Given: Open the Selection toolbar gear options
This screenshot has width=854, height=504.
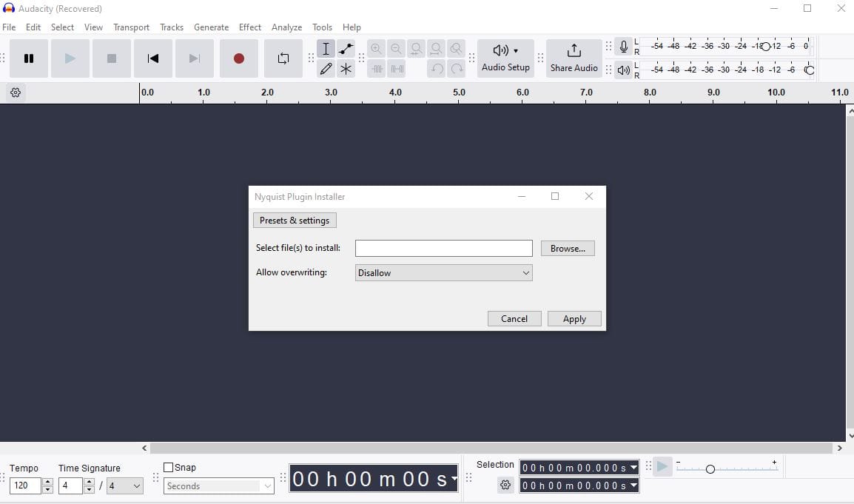Looking at the screenshot, I should coord(505,485).
